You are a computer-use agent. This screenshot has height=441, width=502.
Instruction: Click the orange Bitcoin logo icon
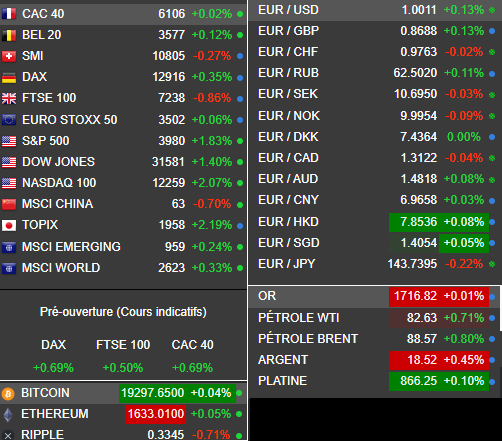click(x=8, y=394)
